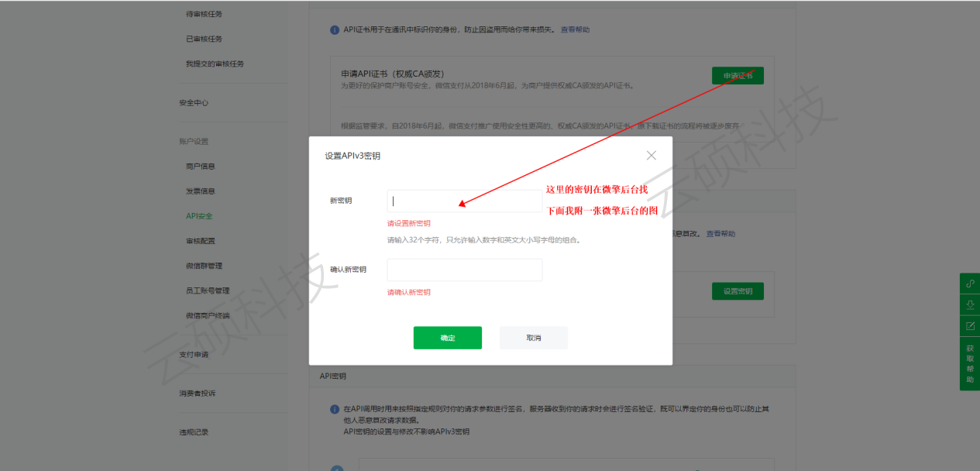Open 员工账号管理 in the sidebar

coord(208,291)
